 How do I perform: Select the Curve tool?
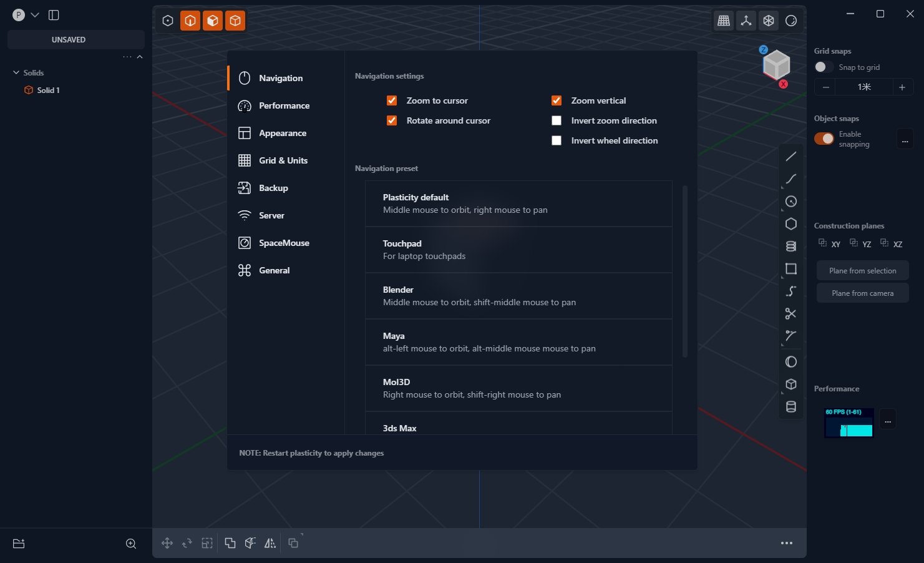tap(791, 179)
